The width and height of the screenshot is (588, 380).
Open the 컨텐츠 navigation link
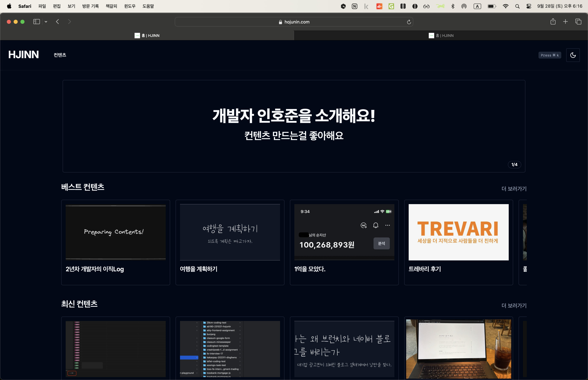(x=60, y=55)
